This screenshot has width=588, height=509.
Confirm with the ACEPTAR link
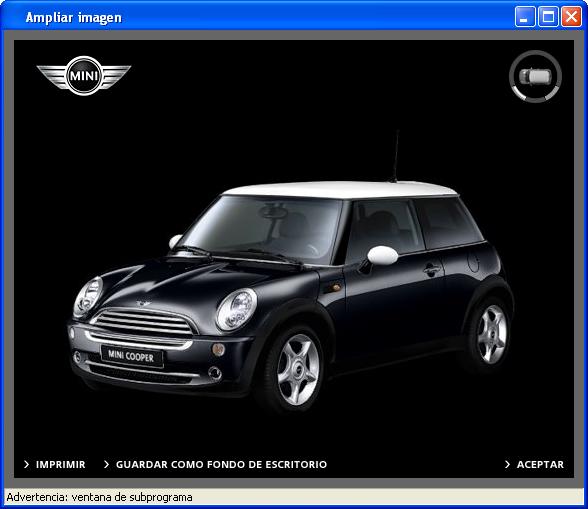(x=540, y=464)
